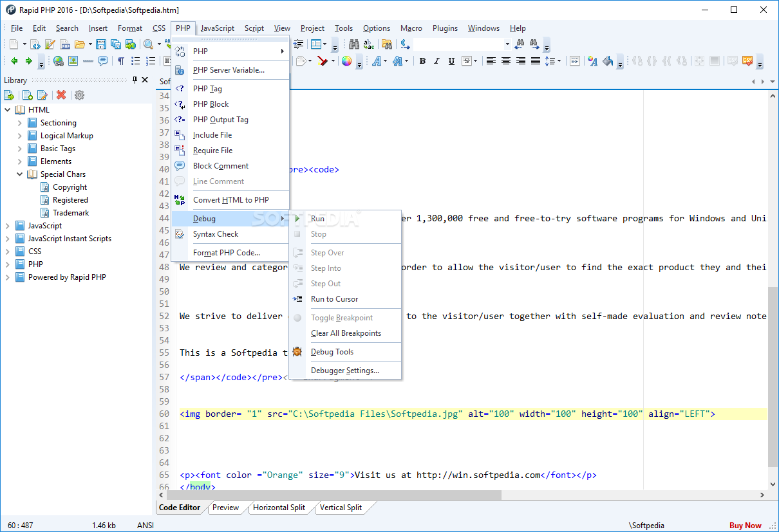Delete library item red X icon

click(61, 95)
